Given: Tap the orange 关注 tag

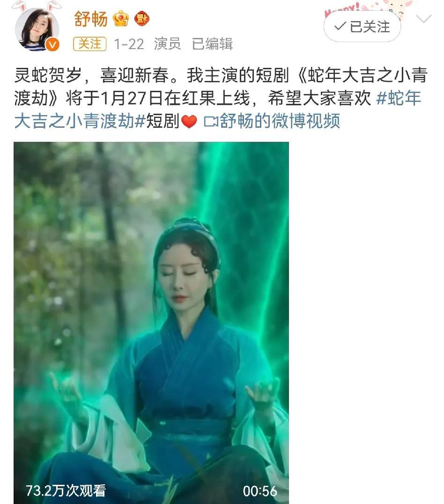Looking at the screenshot, I should click(89, 44).
